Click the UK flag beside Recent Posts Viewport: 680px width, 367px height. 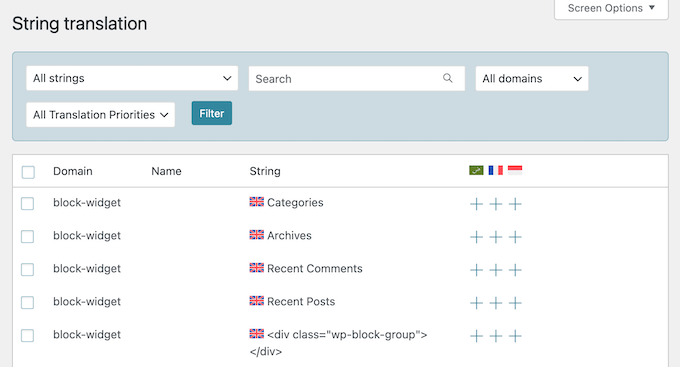257,301
